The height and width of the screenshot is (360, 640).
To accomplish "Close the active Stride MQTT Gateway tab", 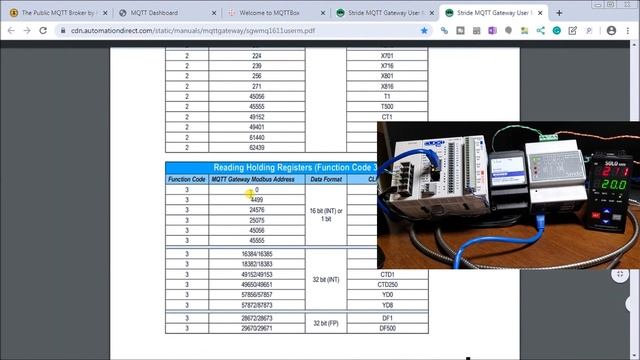I will coord(540,13).
